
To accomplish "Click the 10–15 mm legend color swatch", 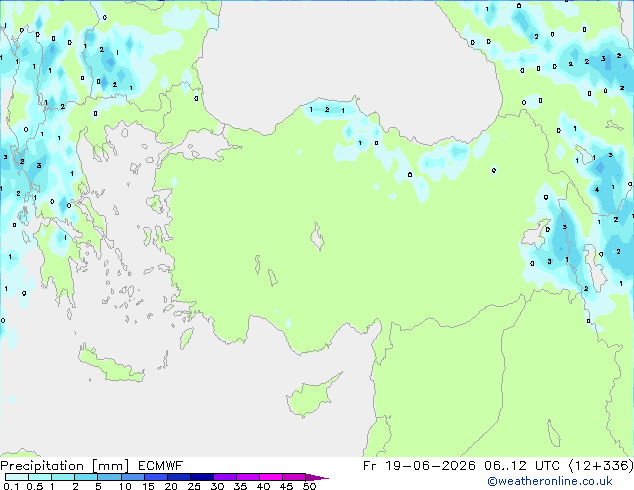I will pos(132,477).
